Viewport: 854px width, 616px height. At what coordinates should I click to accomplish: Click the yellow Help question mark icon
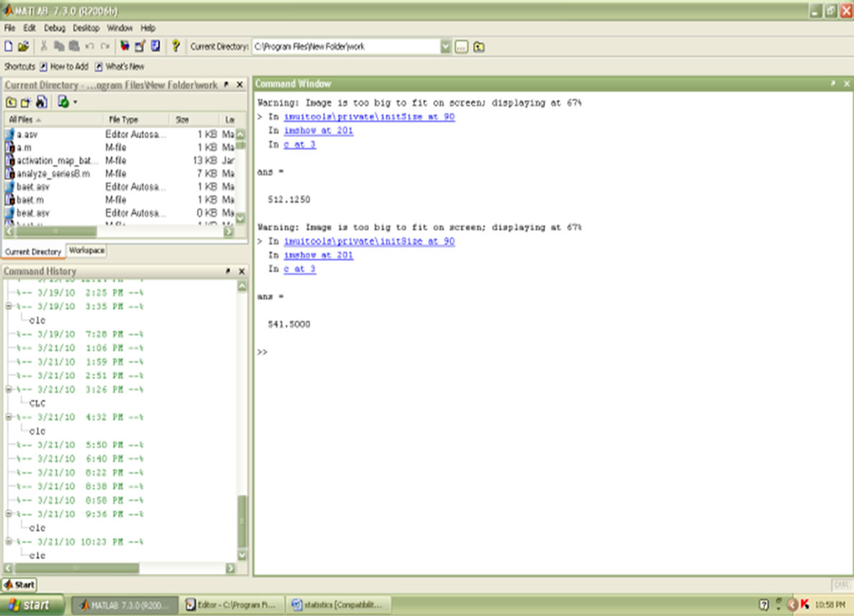point(175,46)
